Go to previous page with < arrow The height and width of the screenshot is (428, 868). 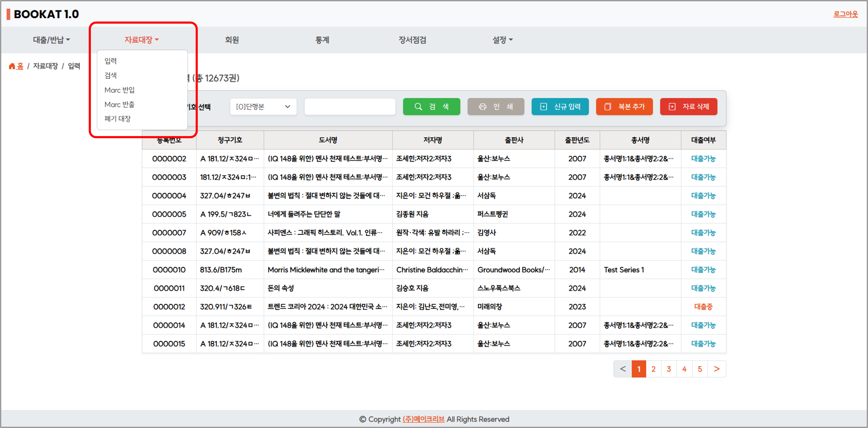tap(622, 369)
